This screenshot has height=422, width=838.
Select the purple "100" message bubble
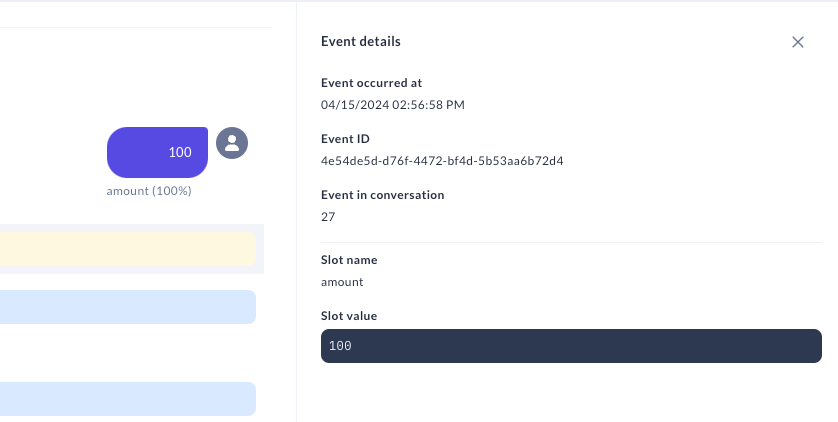click(157, 152)
